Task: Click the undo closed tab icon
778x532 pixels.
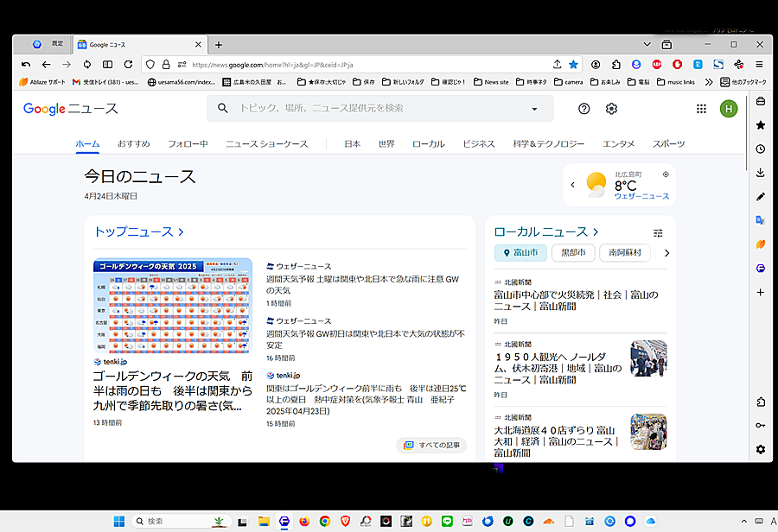Action: 26,65
